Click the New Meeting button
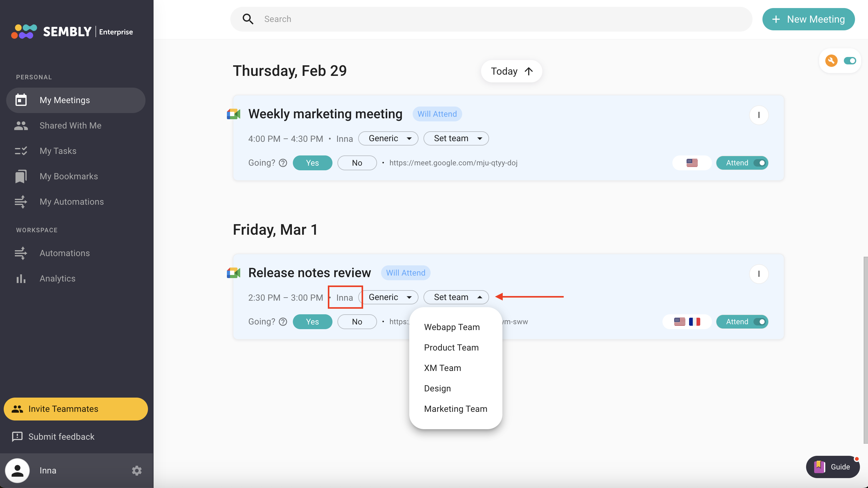Viewport: 868px width, 488px height. 808,19
